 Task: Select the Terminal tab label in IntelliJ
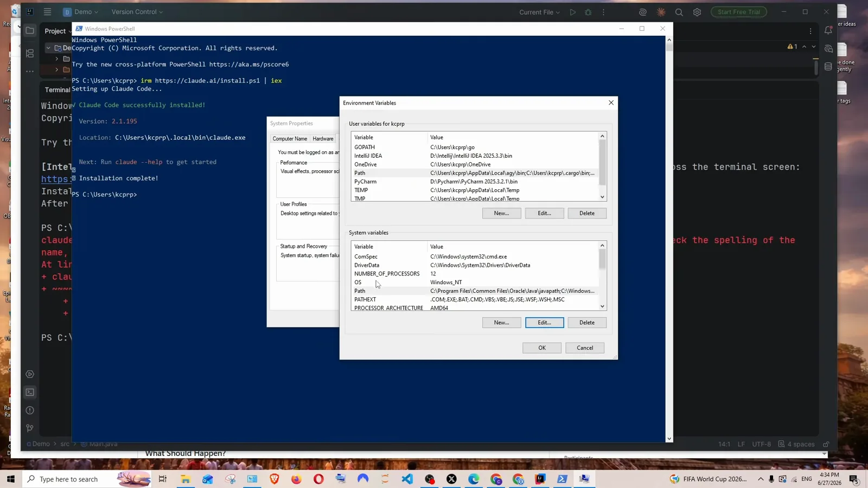[57, 90]
